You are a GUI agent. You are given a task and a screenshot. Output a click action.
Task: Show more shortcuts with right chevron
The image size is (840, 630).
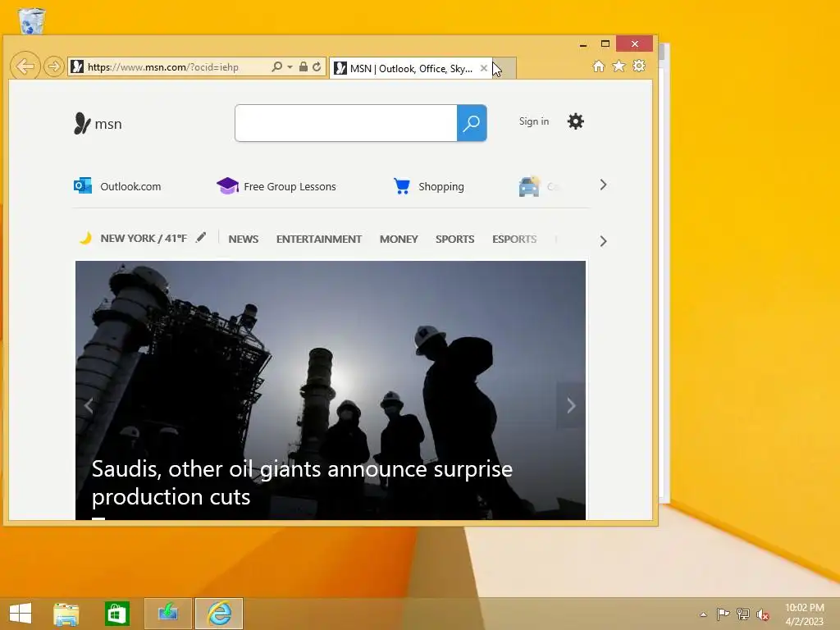tap(603, 185)
